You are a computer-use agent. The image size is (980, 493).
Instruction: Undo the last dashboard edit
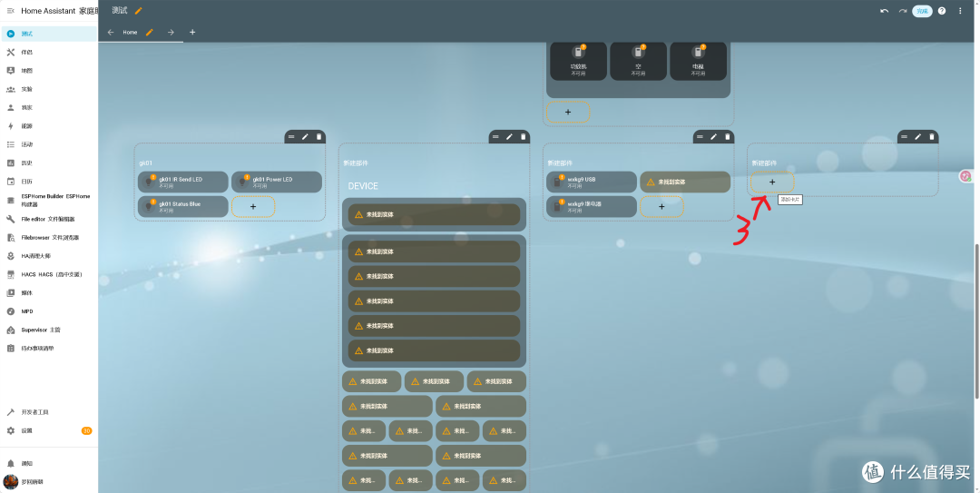tap(885, 11)
